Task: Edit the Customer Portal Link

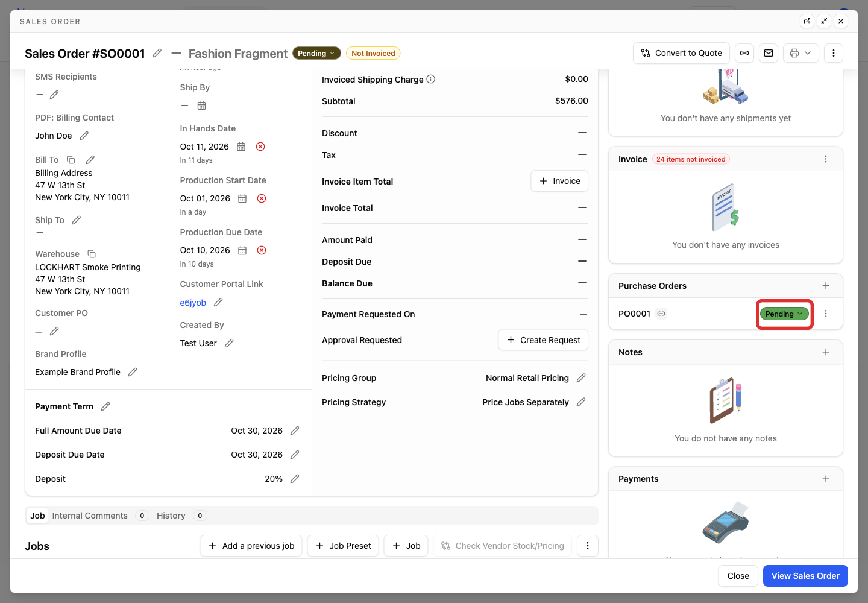Action: tap(218, 302)
